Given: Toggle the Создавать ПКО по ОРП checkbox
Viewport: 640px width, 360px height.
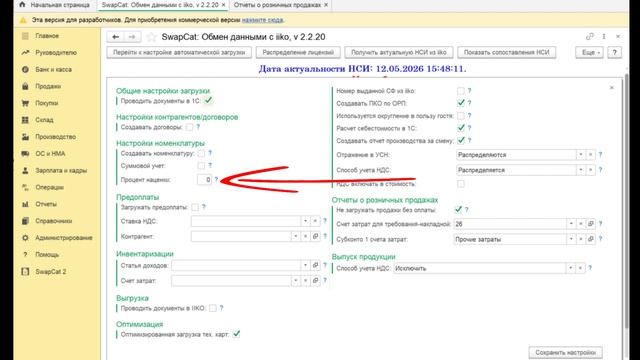Looking at the screenshot, I should (461, 103).
